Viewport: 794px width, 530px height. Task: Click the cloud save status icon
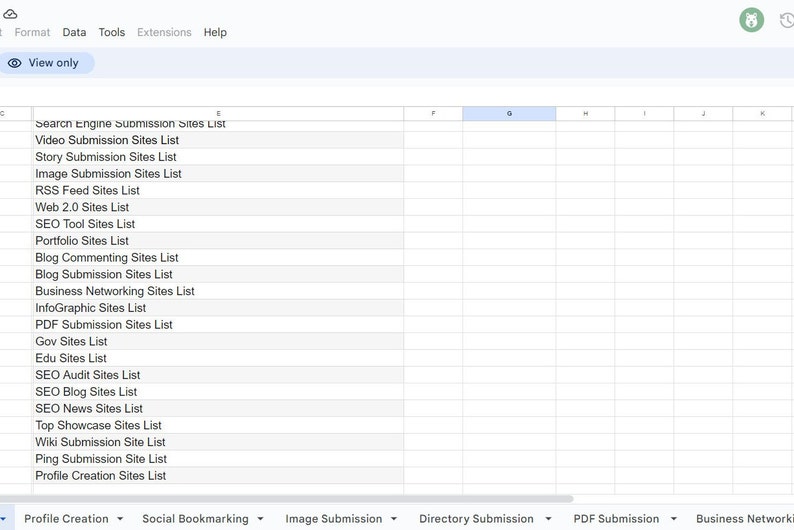click(x=10, y=13)
